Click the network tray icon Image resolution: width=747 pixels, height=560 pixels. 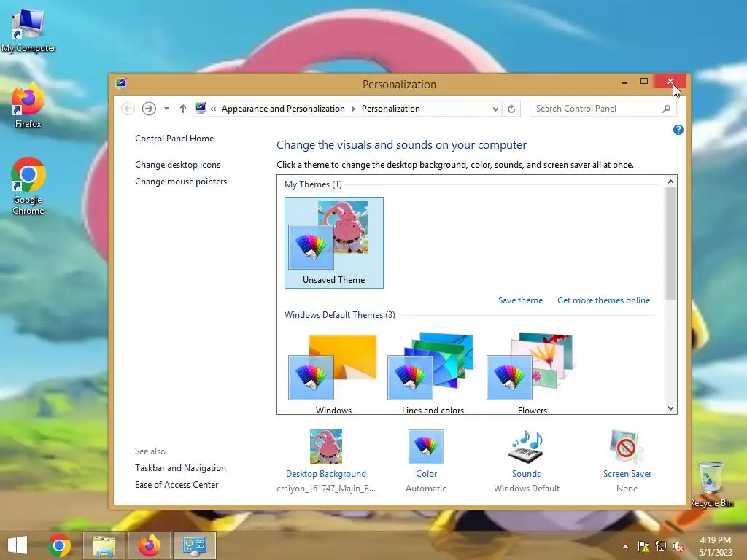point(661,546)
